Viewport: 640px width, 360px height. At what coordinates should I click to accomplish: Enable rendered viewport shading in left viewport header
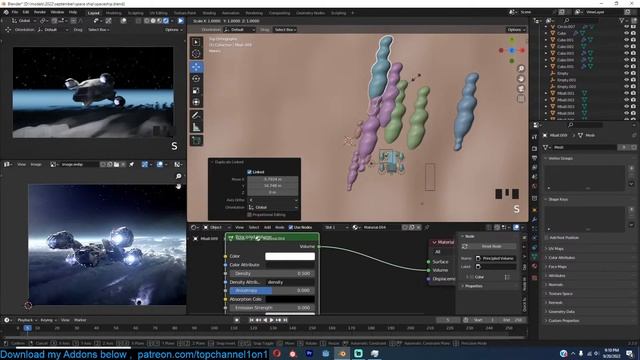tap(166, 20)
